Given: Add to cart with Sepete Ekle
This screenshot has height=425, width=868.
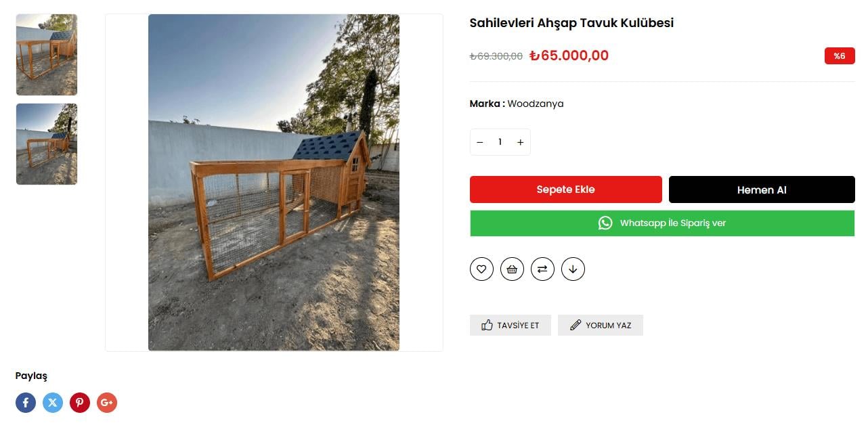Looking at the screenshot, I should (566, 189).
